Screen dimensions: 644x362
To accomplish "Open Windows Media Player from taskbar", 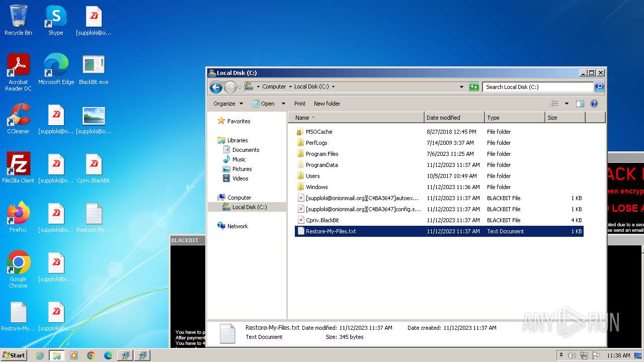I will 74,355.
